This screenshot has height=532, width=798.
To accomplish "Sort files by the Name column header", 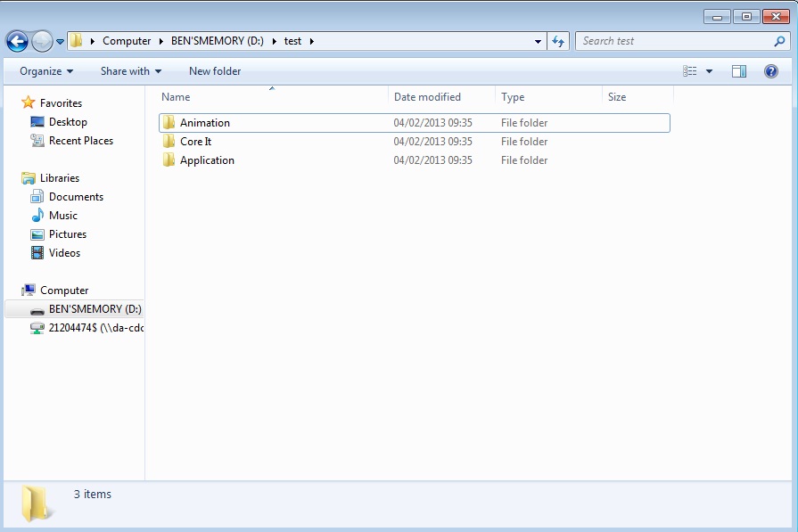I will coord(176,96).
